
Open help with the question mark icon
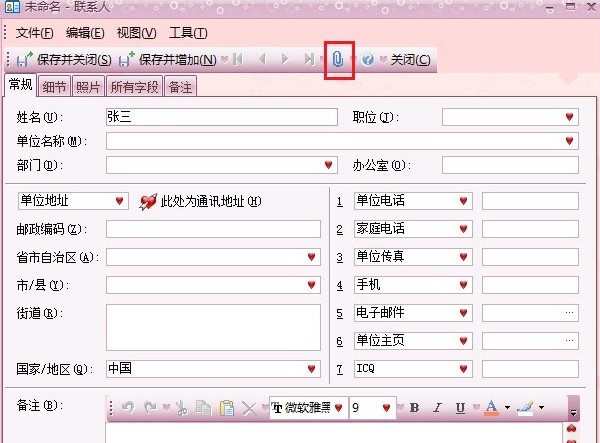(x=368, y=59)
